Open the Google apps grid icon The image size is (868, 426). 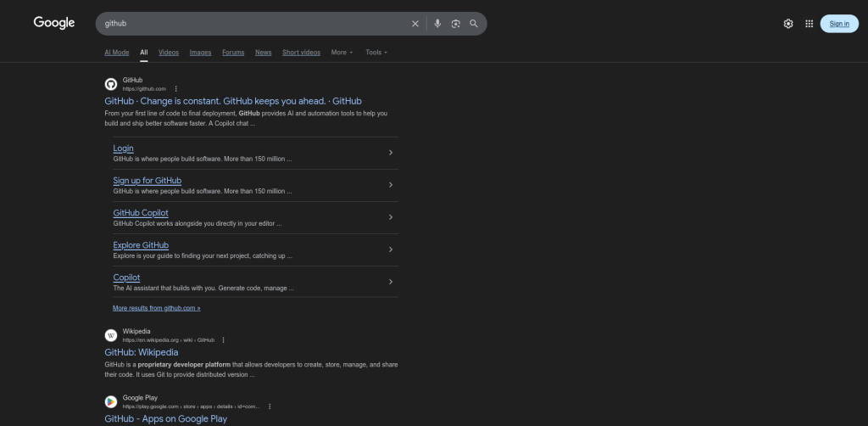coord(810,24)
